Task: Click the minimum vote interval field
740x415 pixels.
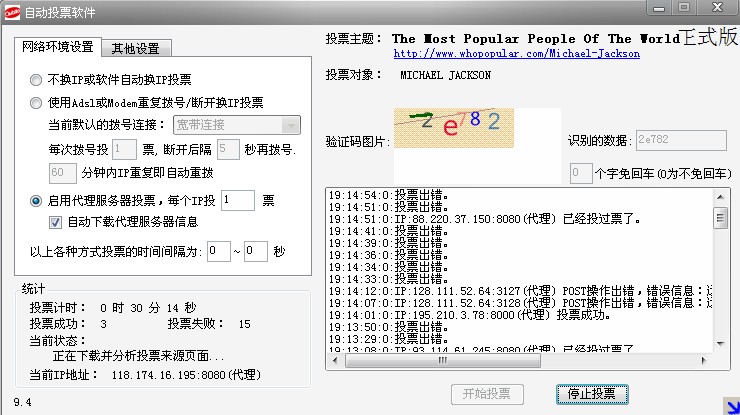Action: tap(219, 251)
